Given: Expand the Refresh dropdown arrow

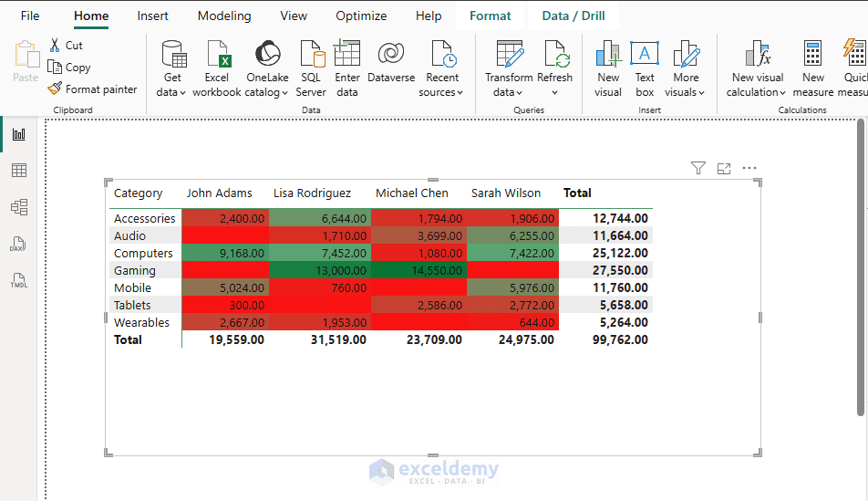Looking at the screenshot, I should pyautogui.click(x=554, y=93).
